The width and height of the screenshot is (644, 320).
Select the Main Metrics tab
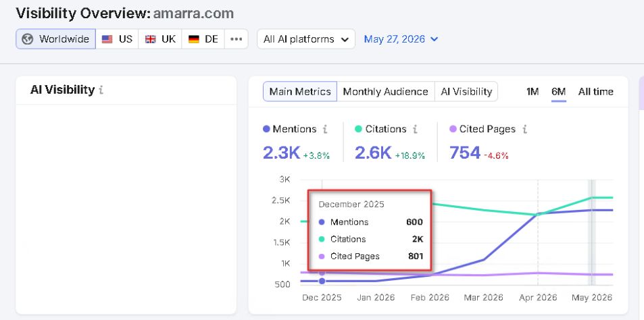click(x=300, y=92)
